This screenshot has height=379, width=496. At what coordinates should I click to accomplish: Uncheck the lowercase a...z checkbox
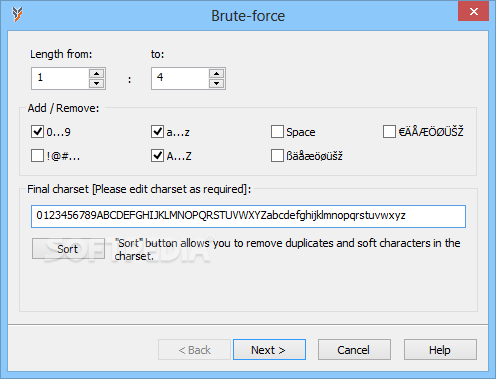[x=157, y=132]
